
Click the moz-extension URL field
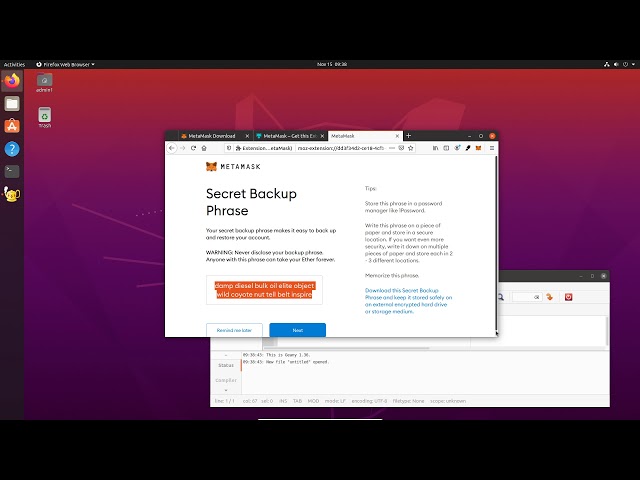coord(341,148)
